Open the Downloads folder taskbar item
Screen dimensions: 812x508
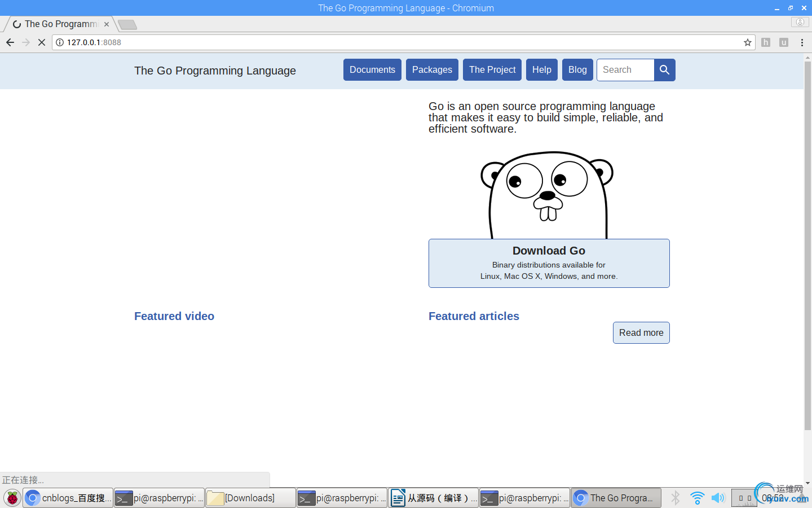[250, 498]
